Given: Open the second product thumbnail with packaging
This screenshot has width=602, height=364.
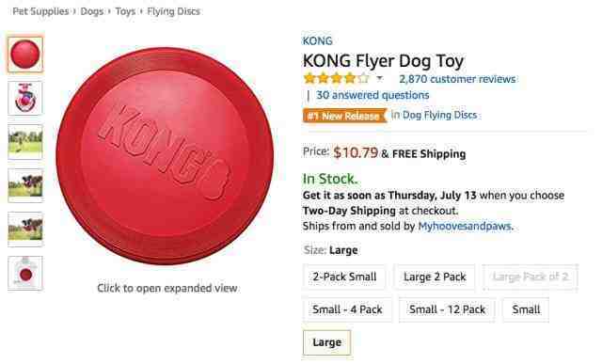Looking at the screenshot, I should (25, 99).
